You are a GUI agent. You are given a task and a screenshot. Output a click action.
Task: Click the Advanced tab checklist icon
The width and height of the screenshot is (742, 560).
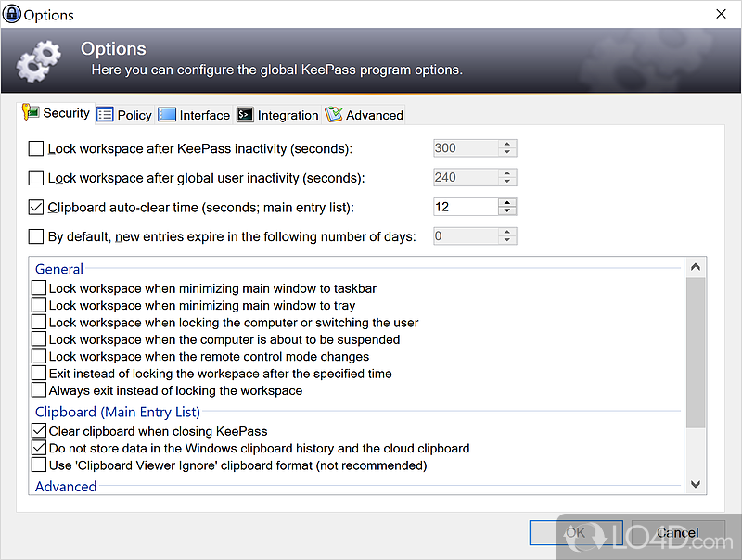334,115
